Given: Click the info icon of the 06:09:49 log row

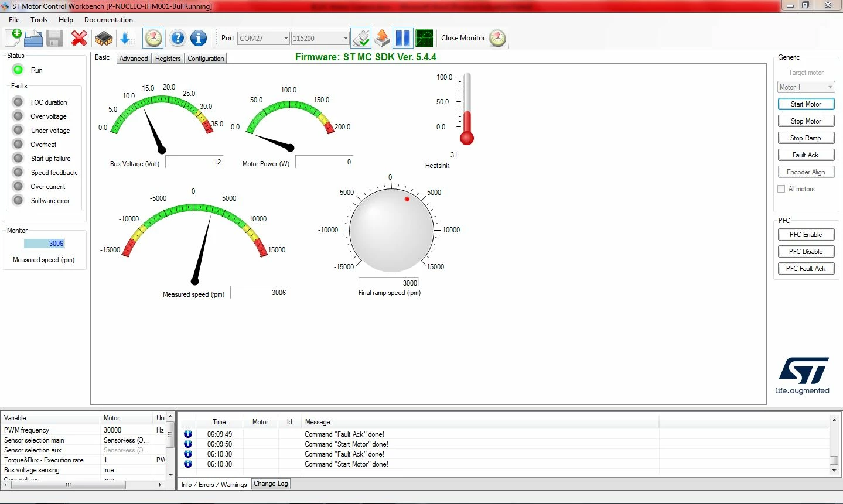Looking at the screenshot, I should click(x=188, y=434).
